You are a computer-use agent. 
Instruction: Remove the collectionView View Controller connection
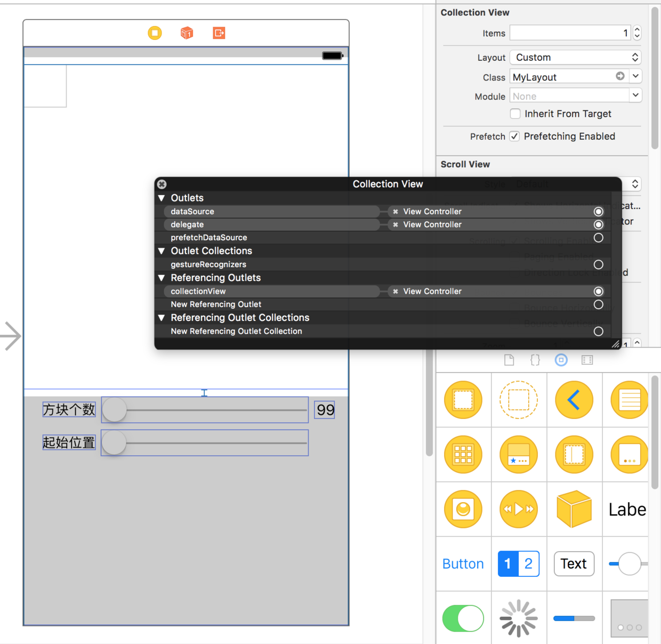click(x=396, y=291)
